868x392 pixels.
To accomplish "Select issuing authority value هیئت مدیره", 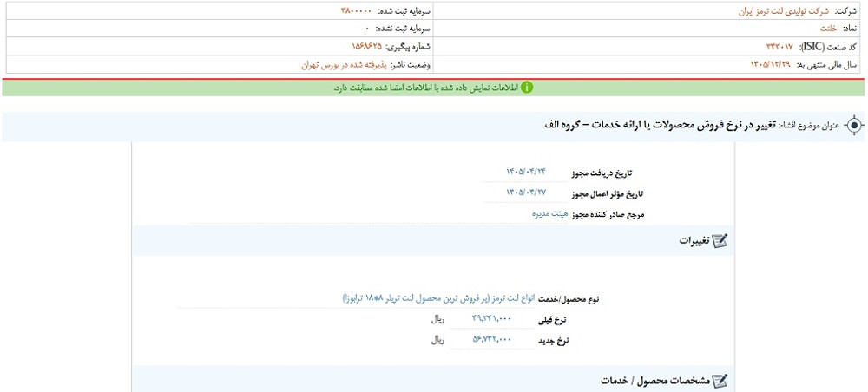I will (x=550, y=214).
